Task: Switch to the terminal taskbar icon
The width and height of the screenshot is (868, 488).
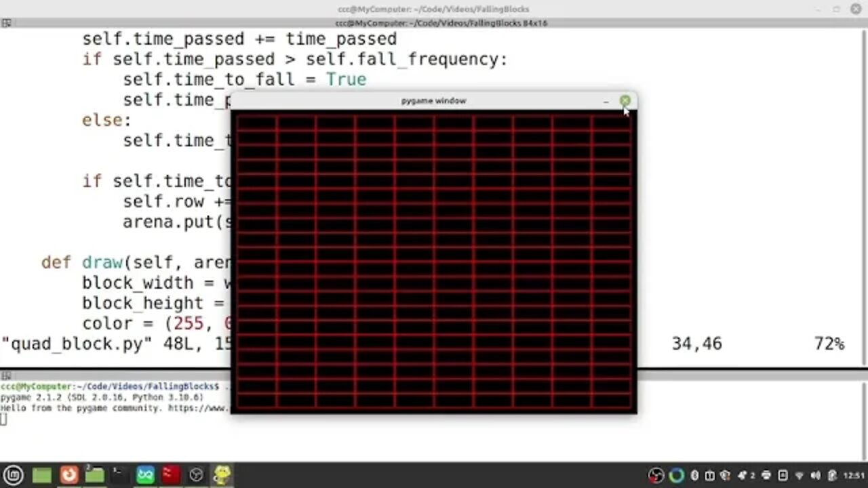Action: point(119,475)
